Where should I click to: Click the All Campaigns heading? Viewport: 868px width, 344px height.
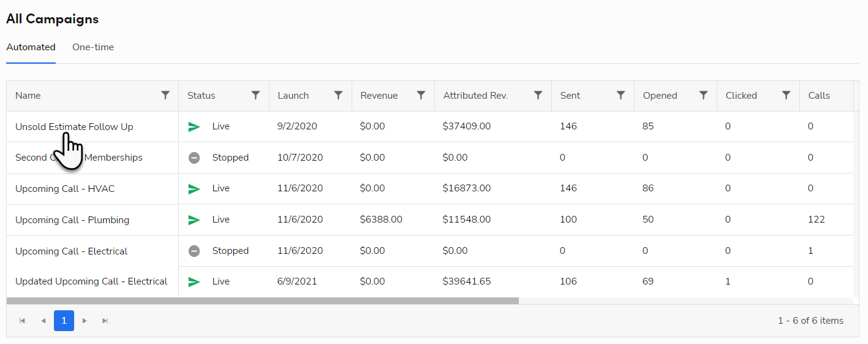click(x=52, y=19)
